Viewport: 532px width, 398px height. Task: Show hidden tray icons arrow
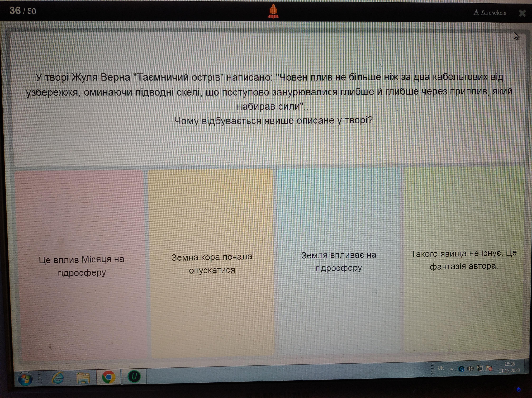click(452, 369)
